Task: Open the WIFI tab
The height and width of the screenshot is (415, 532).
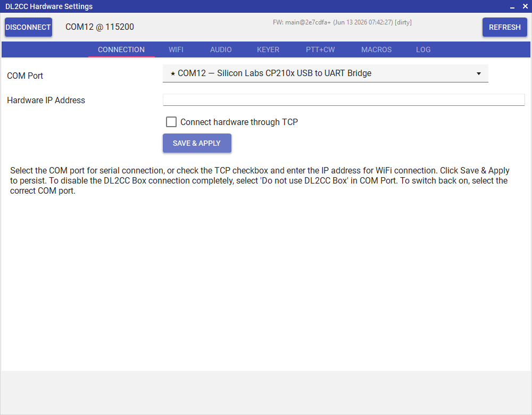Action: [x=176, y=49]
